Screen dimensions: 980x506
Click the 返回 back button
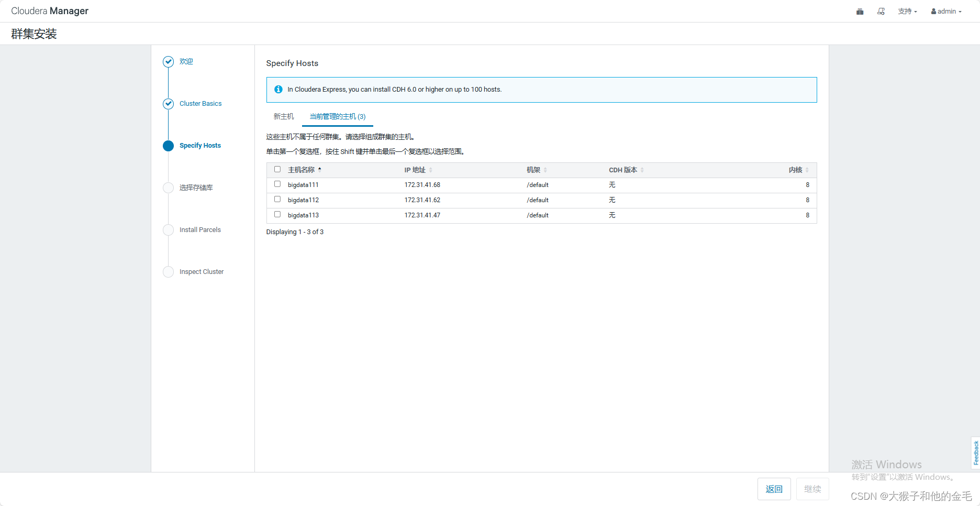[774, 489]
